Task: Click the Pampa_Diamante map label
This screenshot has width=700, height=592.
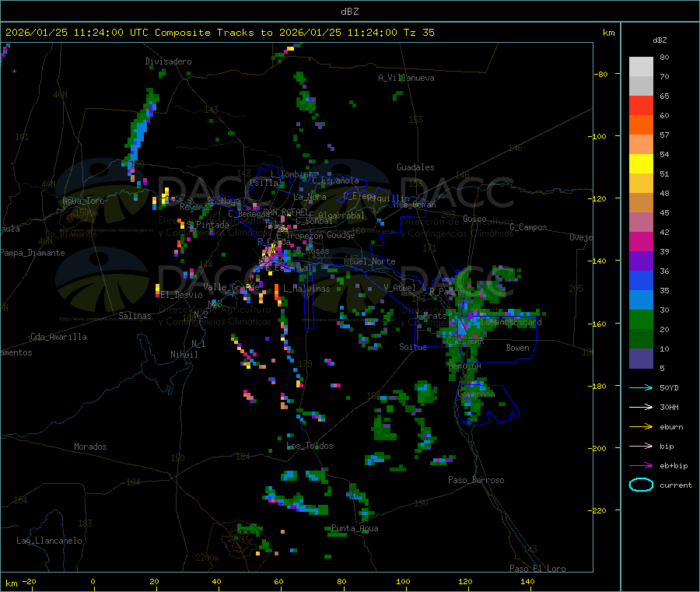Action: 32,253
